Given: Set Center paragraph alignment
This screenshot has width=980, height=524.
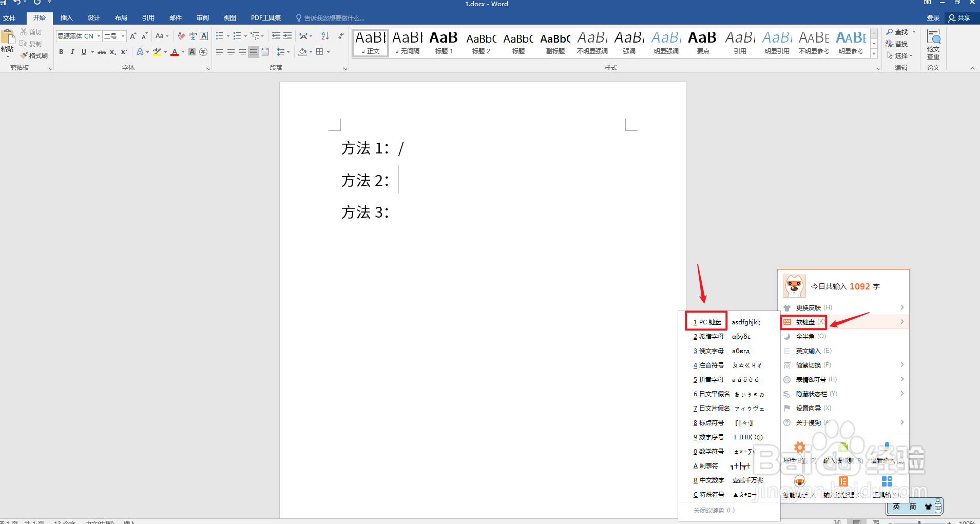Looking at the screenshot, I should click(231, 52).
